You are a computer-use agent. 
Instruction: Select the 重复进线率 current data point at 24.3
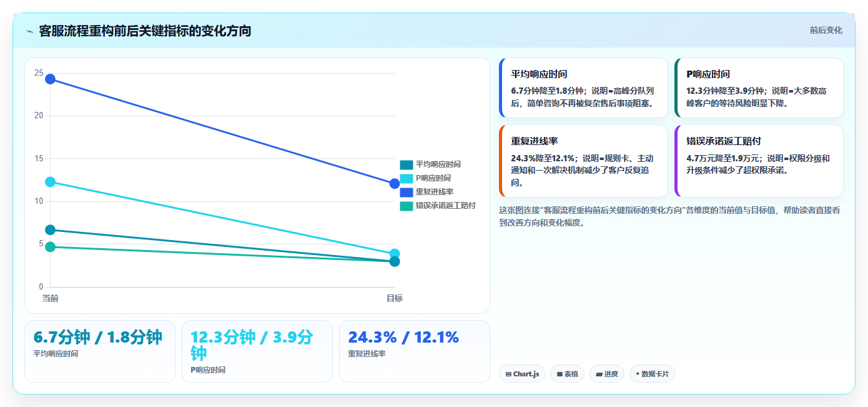pos(50,79)
